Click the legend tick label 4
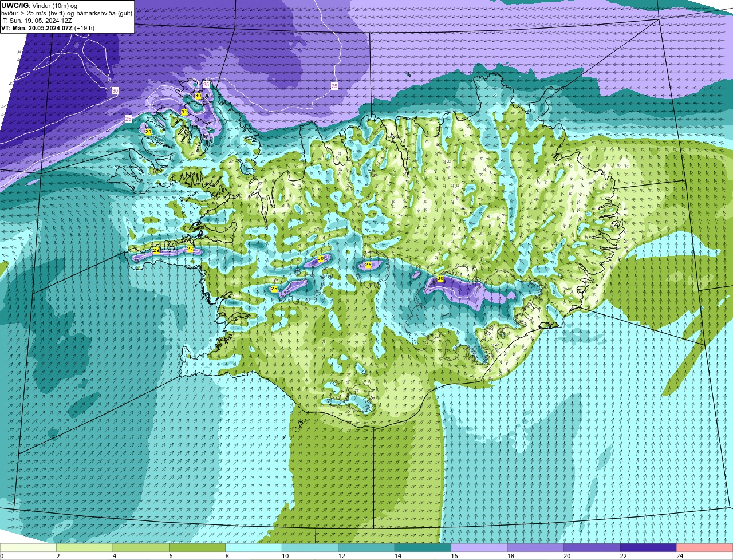The width and height of the screenshot is (733, 560). 114,556
